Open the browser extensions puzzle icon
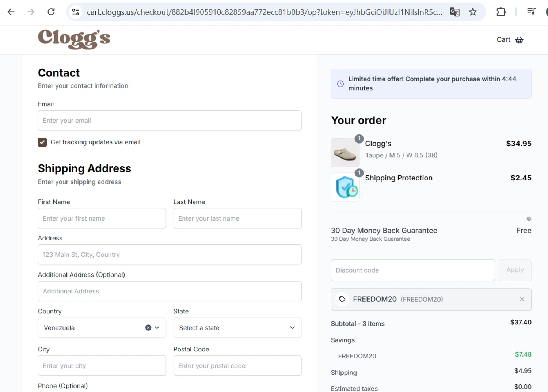Viewport: 548px width, 392px height. [501, 12]
